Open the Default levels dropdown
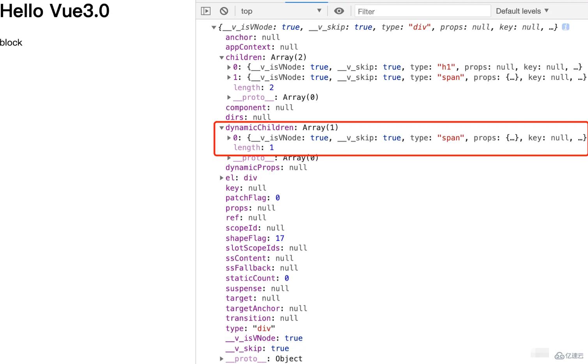 522,11
